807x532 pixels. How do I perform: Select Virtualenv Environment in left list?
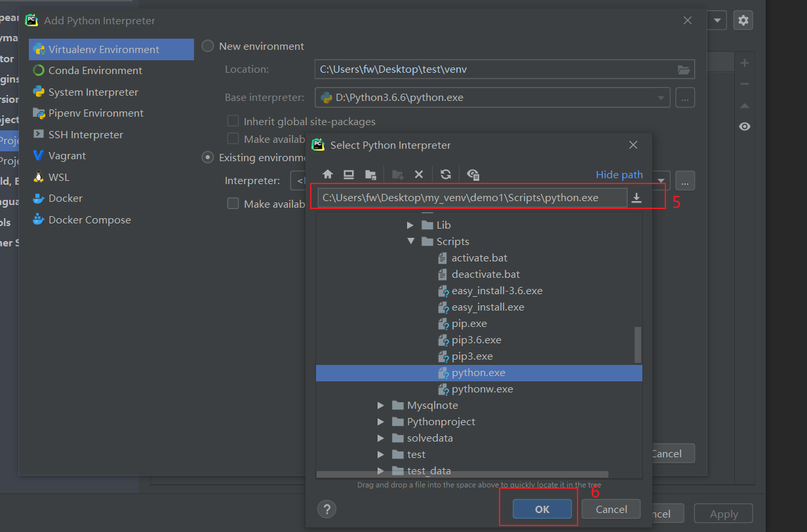(111, 49)
